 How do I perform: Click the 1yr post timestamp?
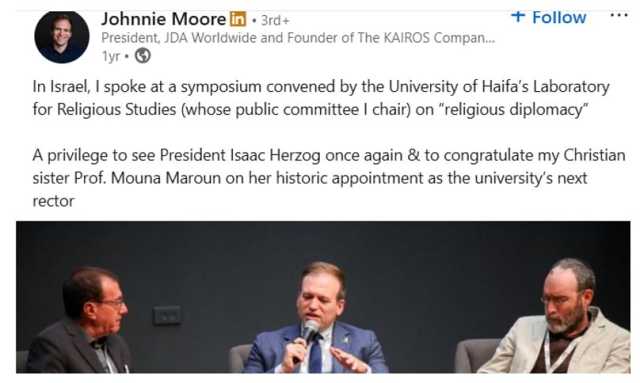(x=111, y=56)
